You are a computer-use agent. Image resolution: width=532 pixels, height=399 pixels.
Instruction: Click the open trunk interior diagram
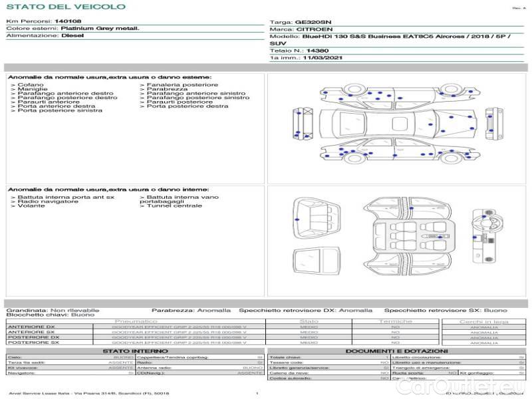point(315,218)
